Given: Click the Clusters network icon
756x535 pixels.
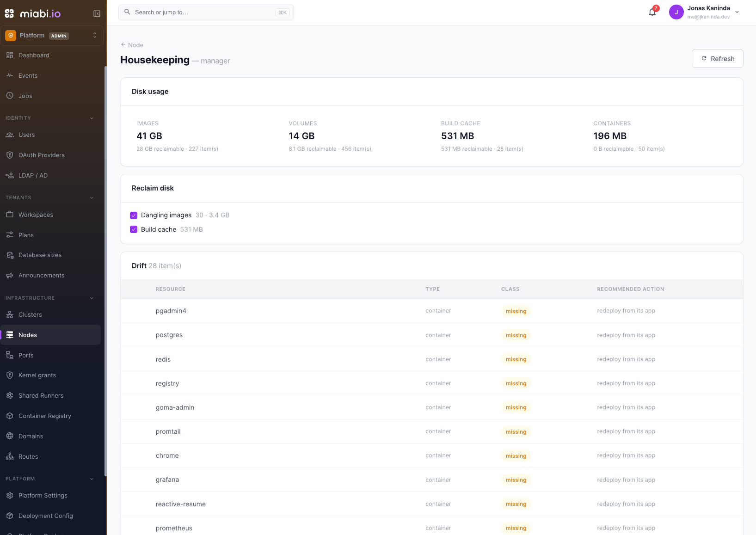Looking at the screenshot, I should (10, 315).
